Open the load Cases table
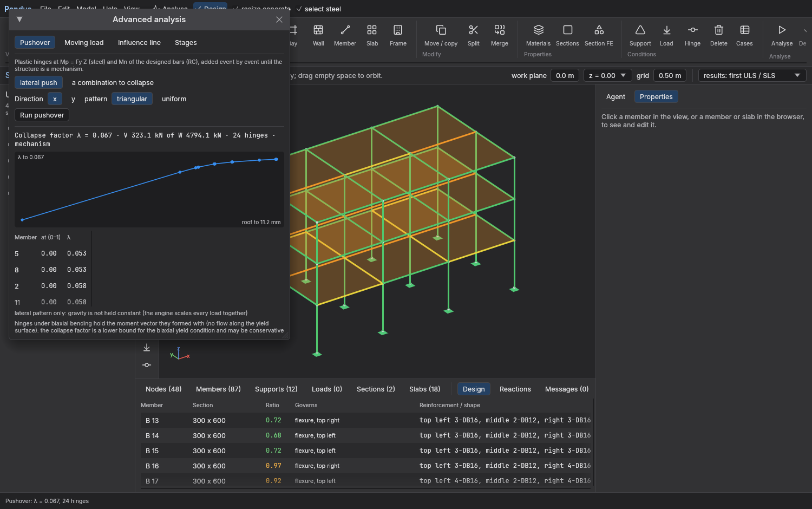Screen dimensions: 812x509 [x=744, y=36]
